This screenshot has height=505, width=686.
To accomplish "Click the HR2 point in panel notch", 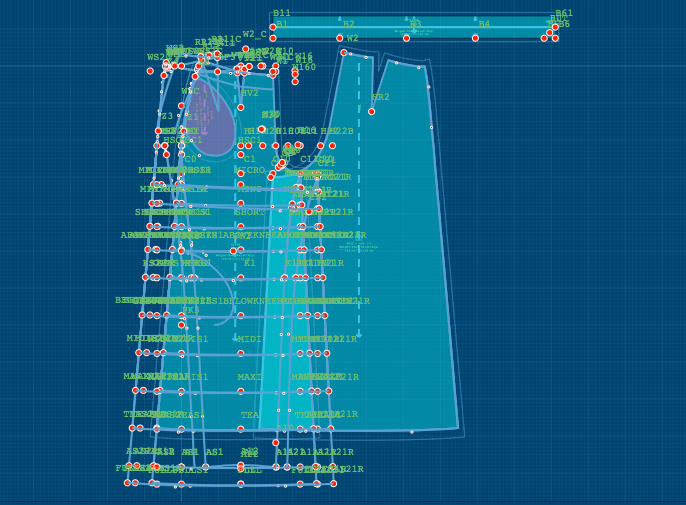I will click(x=371, y=111).
